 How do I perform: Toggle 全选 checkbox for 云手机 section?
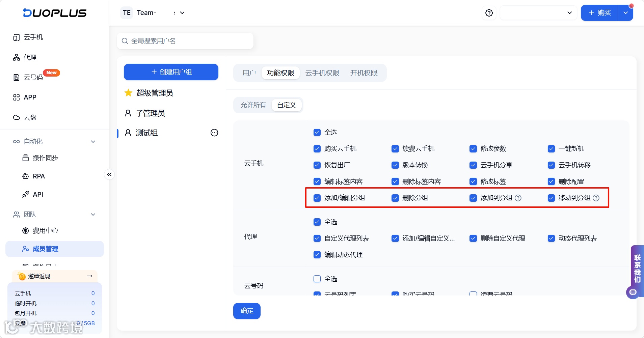point(317,132)
